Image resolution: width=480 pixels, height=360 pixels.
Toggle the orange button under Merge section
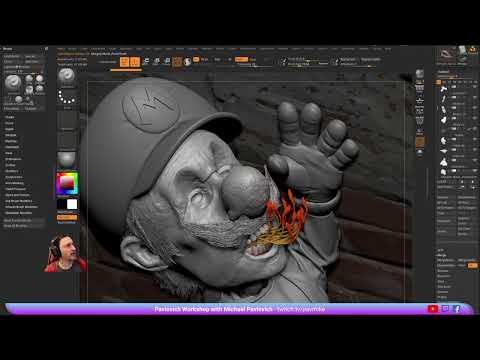point(472,265)
